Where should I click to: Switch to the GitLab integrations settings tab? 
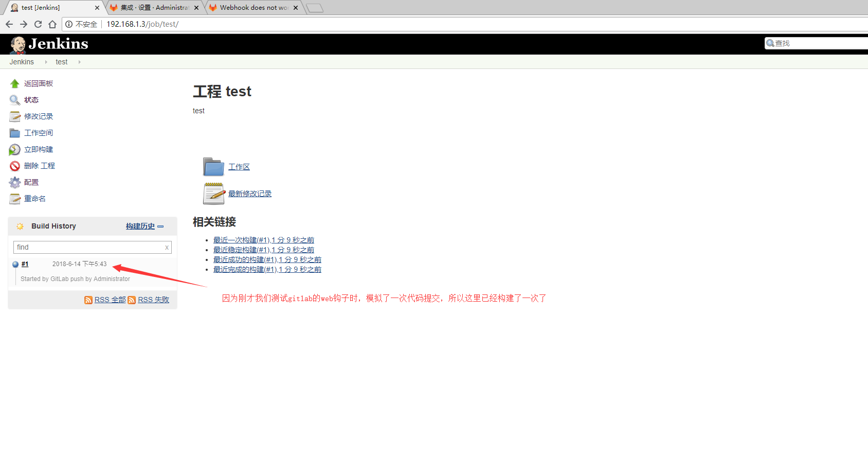click(154, 8)
